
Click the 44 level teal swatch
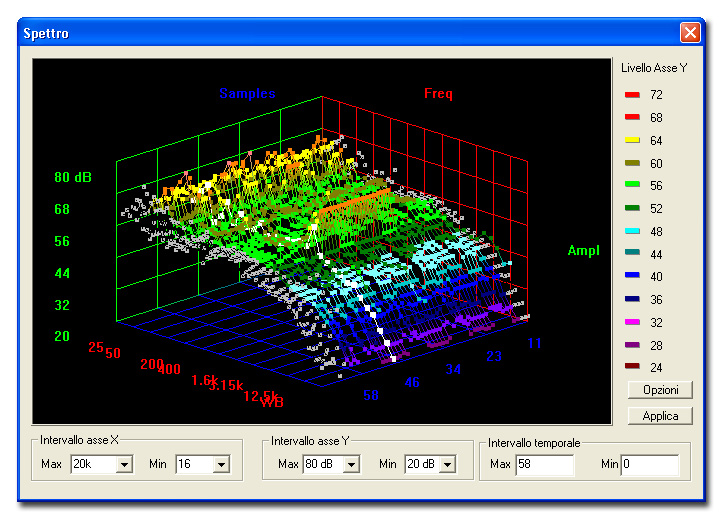pos(632,252)
